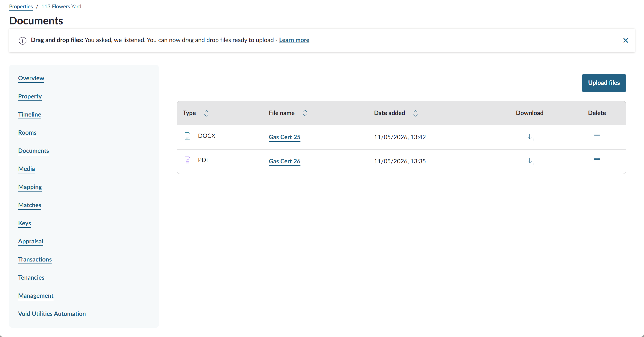The height and width of the screenshot is (337, 644).
Task: Download the Gas Cert 25 file
Action: tap(529, 137)
